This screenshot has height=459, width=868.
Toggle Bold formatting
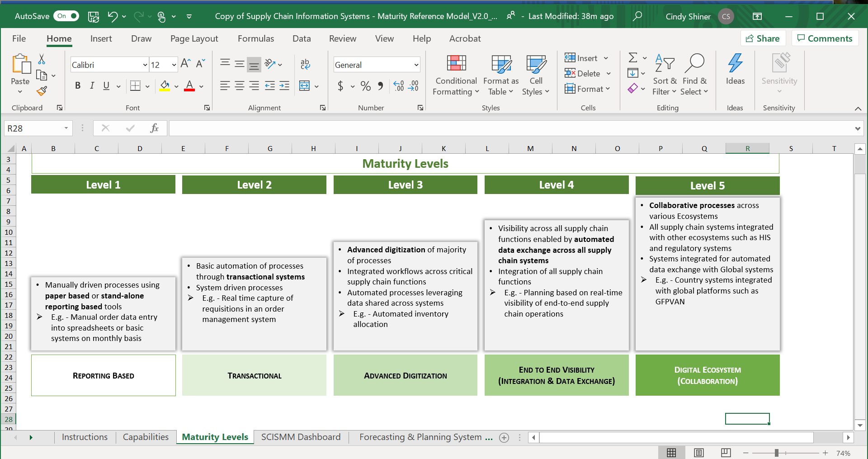(x=78, y=85)
